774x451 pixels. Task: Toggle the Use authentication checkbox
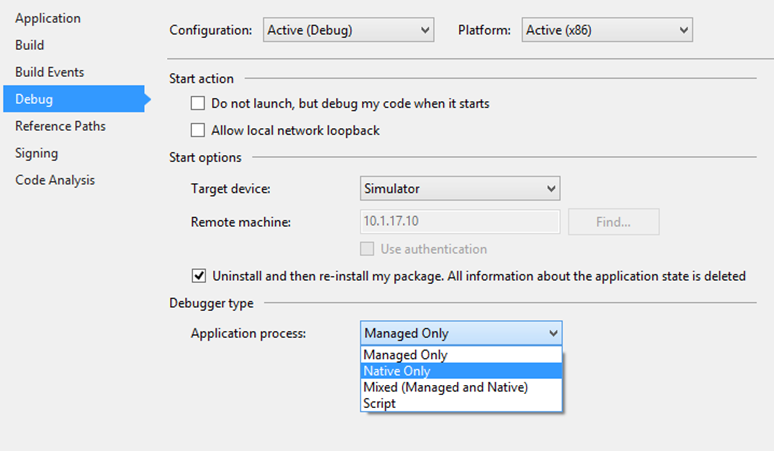367,249
